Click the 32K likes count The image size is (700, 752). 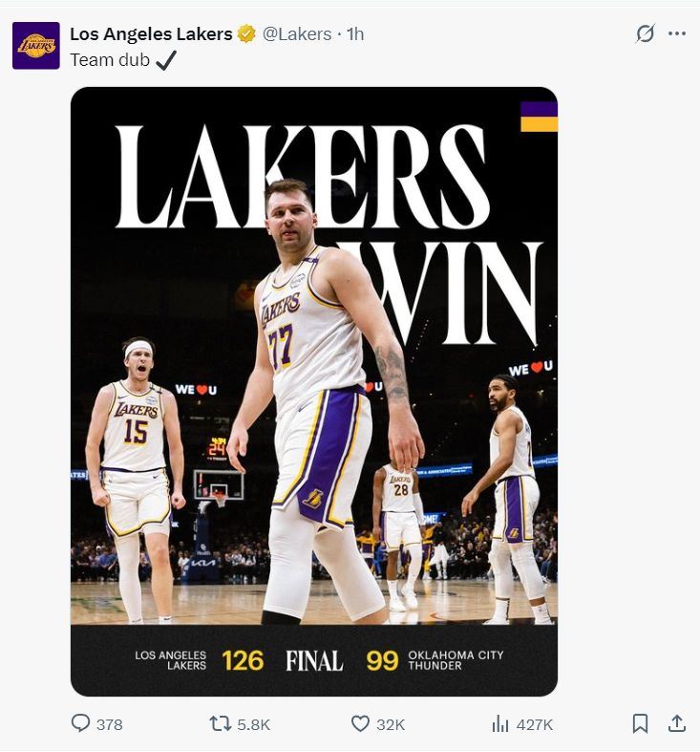click(391, 725)
